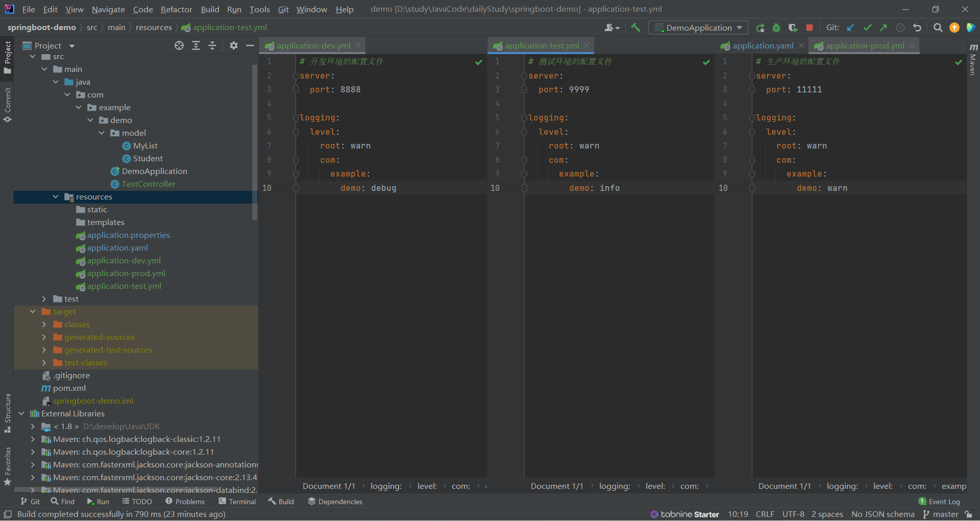Select the Student class in tree

(148, 158)
